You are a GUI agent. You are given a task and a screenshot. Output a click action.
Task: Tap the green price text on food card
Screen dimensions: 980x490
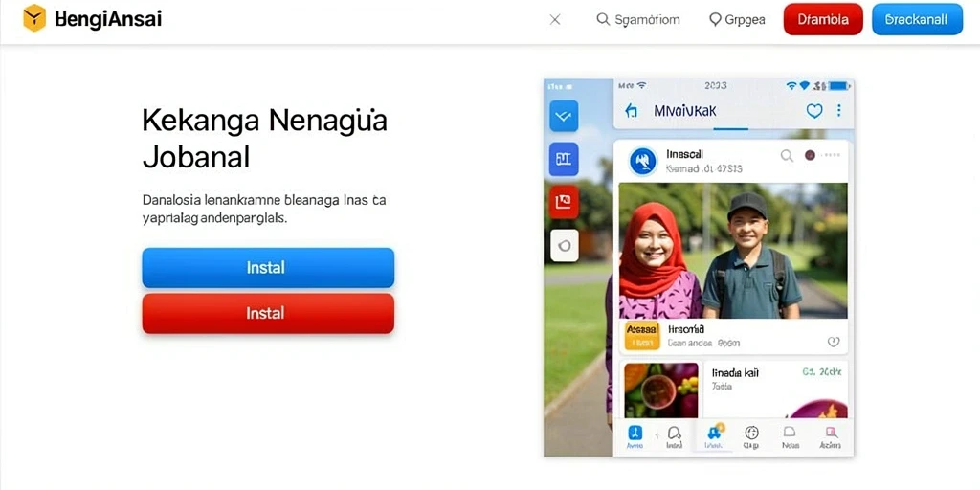pos(822,372)
